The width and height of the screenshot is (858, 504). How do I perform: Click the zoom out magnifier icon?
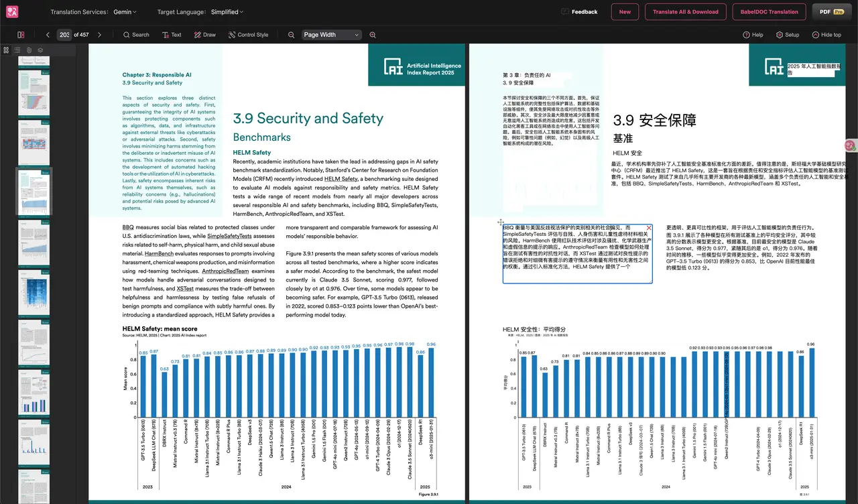pyautogui.click(x=291, y=35)
